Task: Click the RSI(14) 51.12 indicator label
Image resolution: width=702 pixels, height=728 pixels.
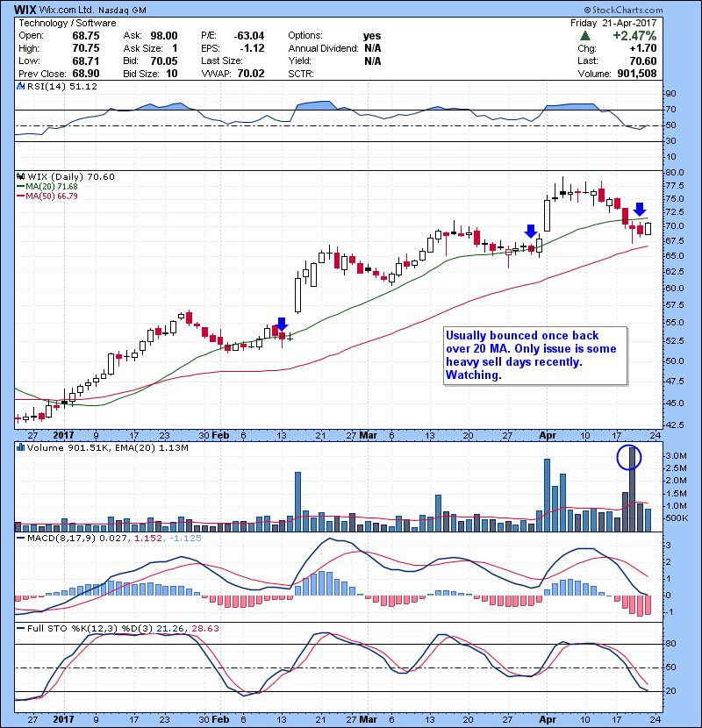Action: pyautogui.click(x=62, y=86)
